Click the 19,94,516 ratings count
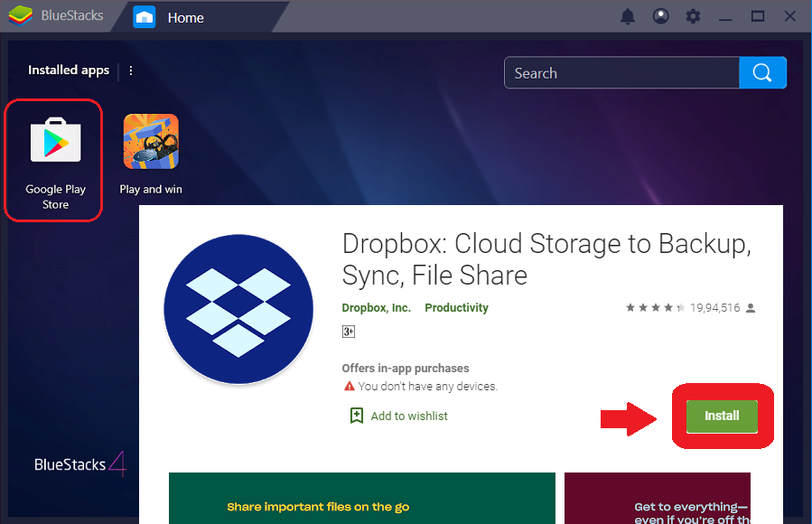The width and height of the screenshot is (812, 524). tap(714, 307)
